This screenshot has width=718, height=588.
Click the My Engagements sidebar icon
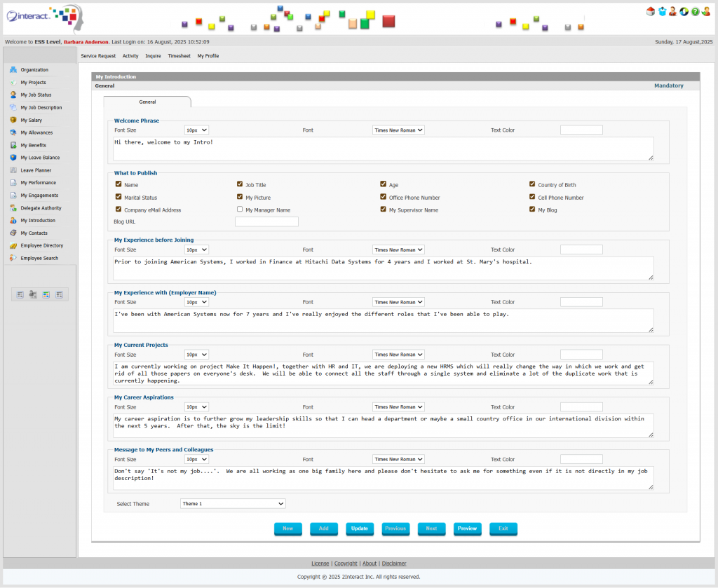click(x=13, y=196)
